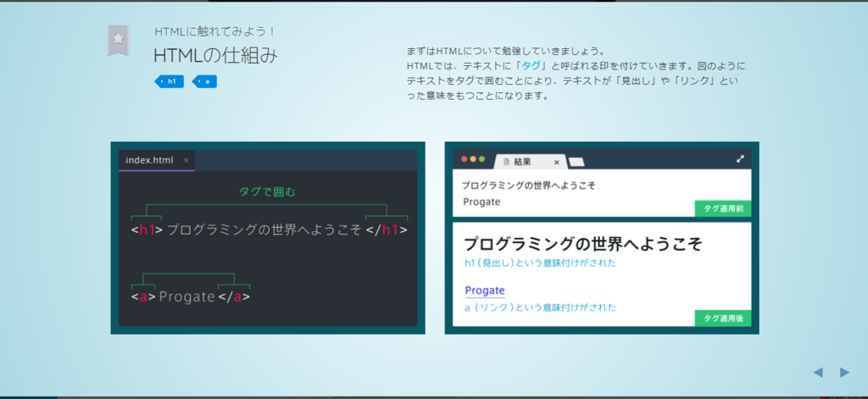The width and height of the screenshot is (868, 399).
Task: Click the タグ適用前 green label
Action: 723,208
